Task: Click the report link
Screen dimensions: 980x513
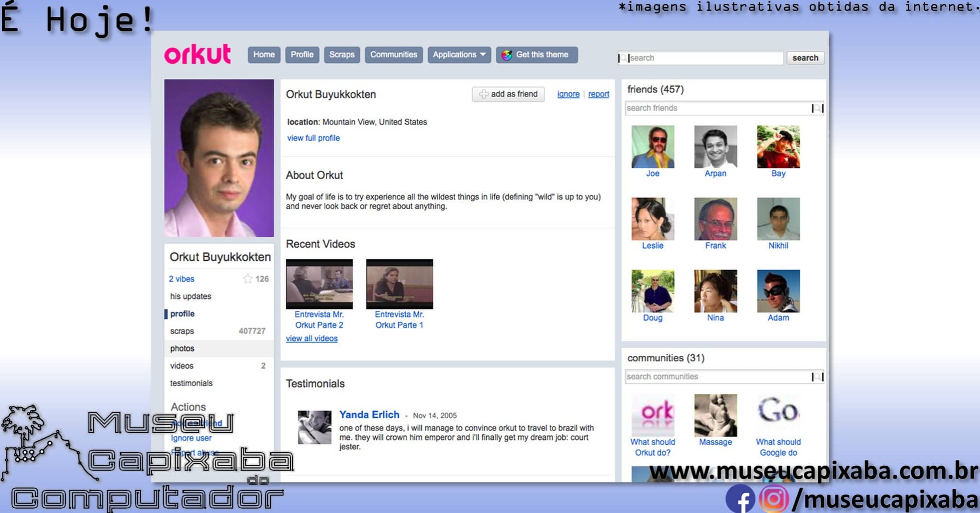Action: (599, 94)
